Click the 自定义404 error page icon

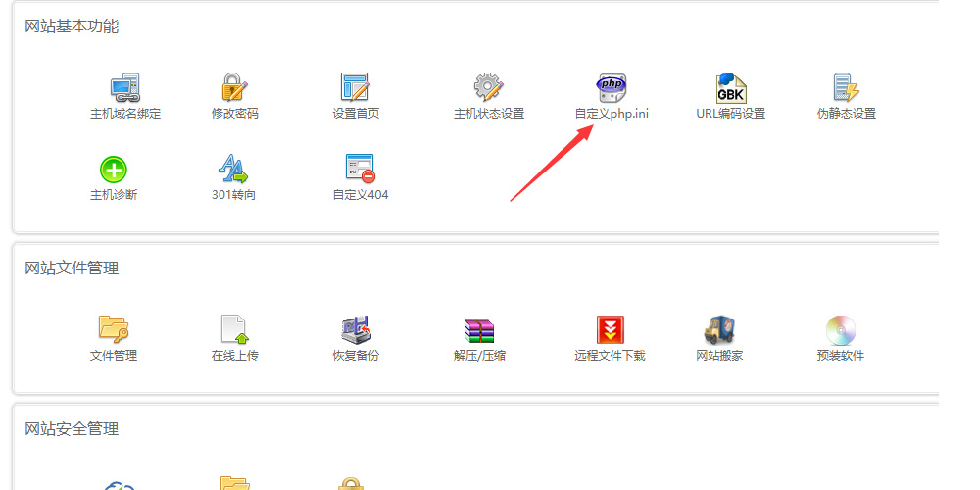(360, 170)
